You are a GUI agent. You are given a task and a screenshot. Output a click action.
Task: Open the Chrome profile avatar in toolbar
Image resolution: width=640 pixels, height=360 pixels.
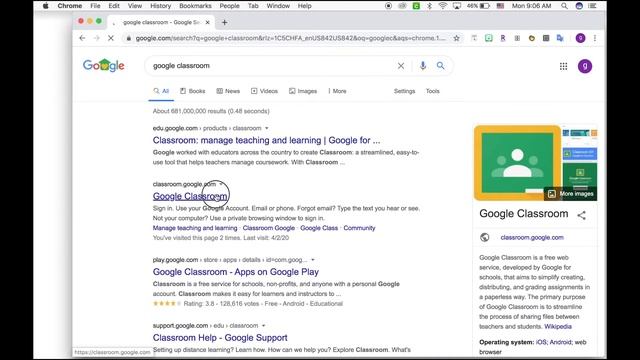(x=580, y=38)
